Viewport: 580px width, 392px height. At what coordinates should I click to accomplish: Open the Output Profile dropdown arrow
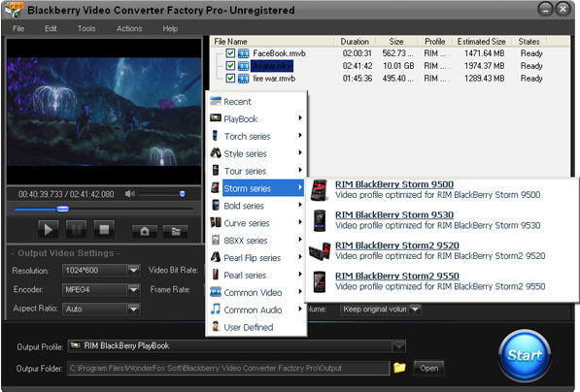[x=398, y=345]
